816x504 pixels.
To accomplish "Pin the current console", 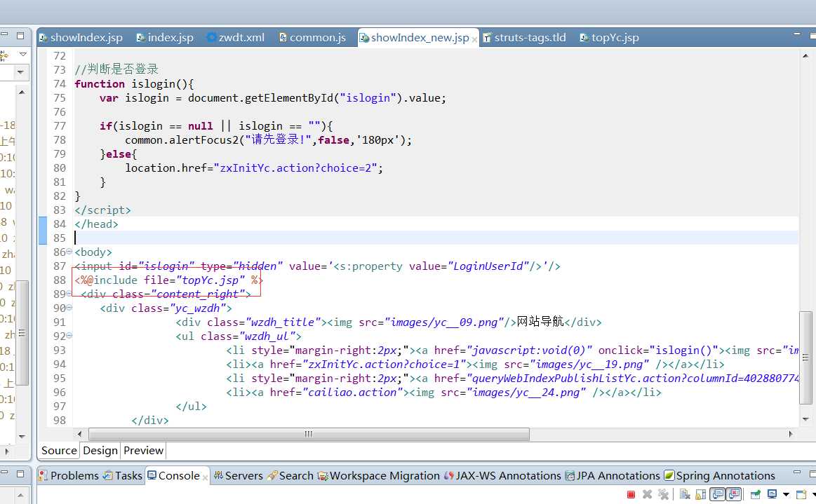I will (x=756, y=494).
